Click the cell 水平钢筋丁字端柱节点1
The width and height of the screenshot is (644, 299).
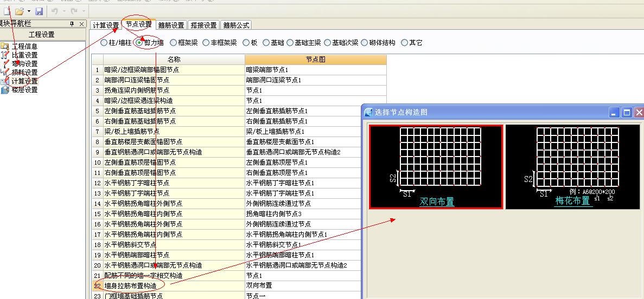pyautogui.click(x=303, y=193)
